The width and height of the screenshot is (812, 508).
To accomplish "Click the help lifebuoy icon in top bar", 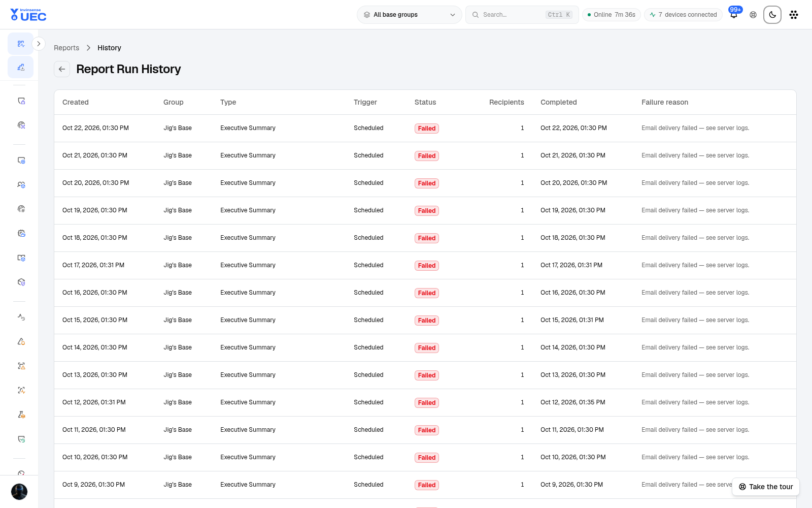I will click(753, 15).
